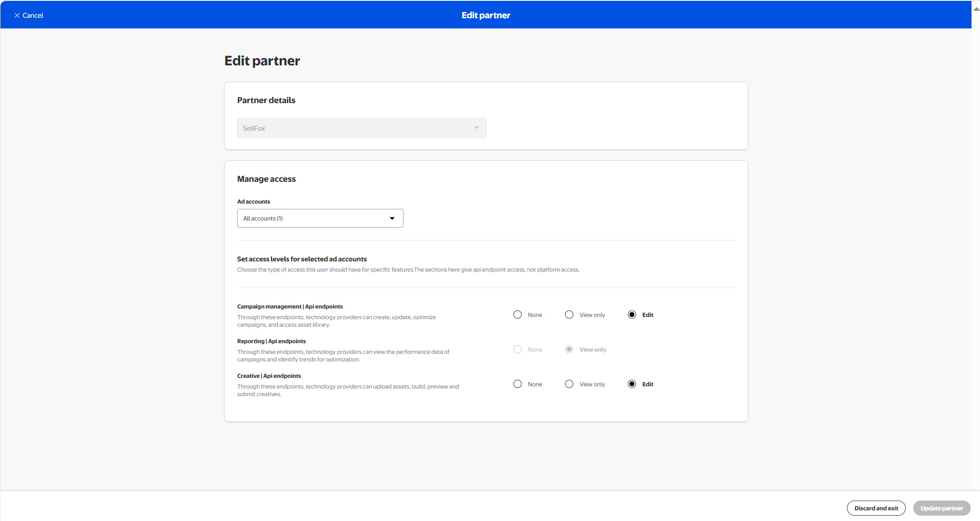
Task: Click the None label in Campaign row
Action: coord(535,315)
